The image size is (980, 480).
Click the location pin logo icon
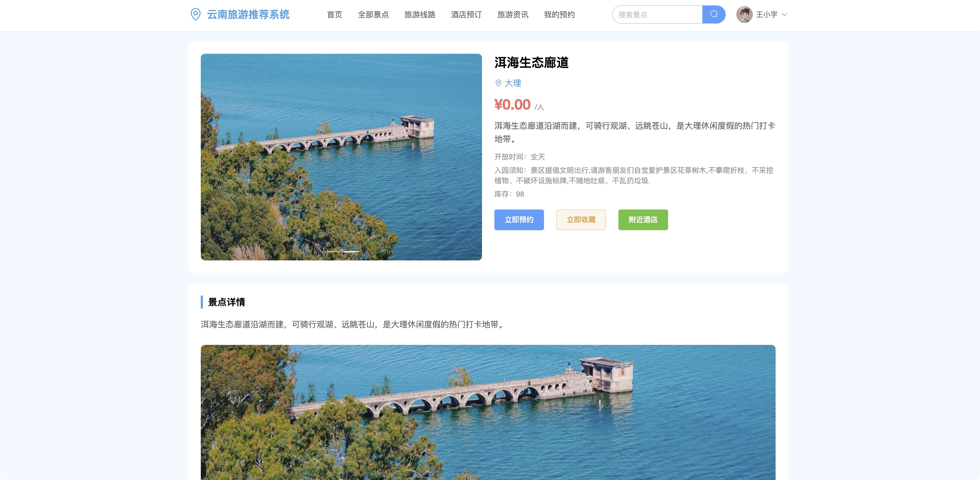195,14
